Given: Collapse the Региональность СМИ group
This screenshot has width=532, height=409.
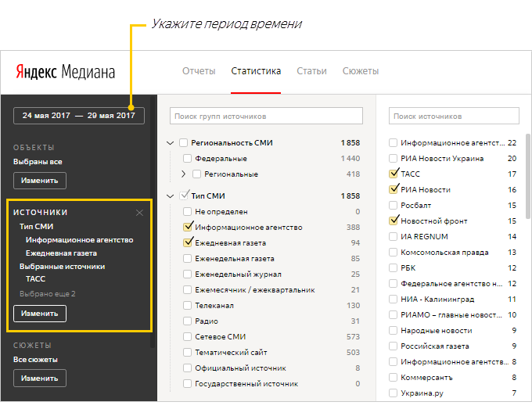Looking at the screenshot, I should point(171,143).
